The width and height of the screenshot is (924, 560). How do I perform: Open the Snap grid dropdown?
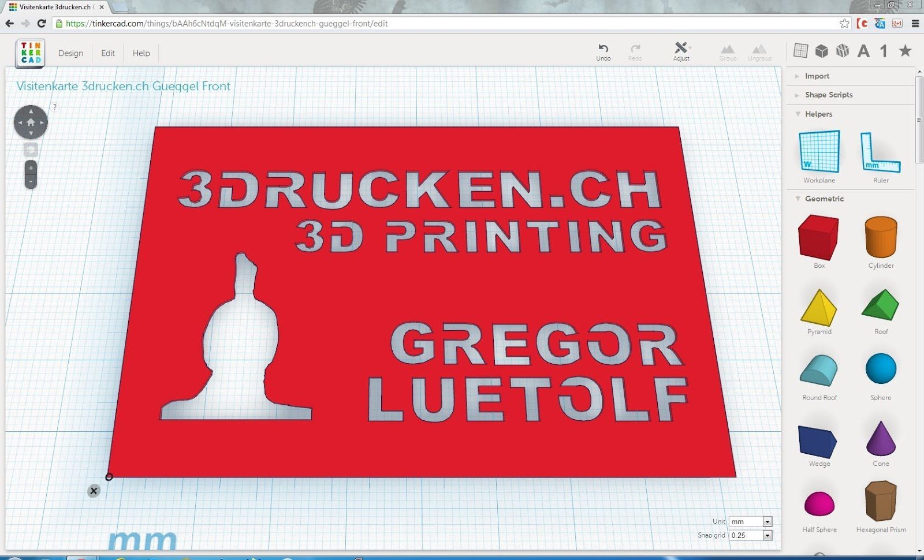coord(750,535)
